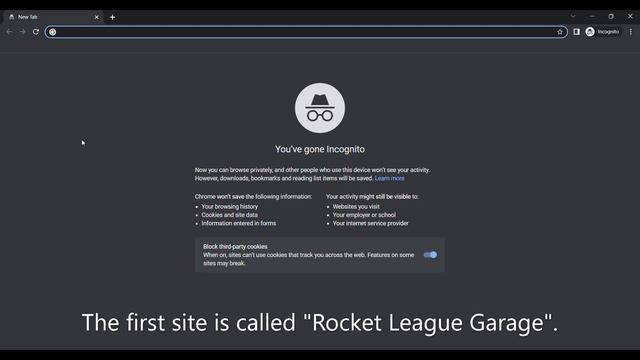This screenshot has width=640, height=360.
Task: Click the "You've gone Incognito" heading
Action: [x=320, y=149]
